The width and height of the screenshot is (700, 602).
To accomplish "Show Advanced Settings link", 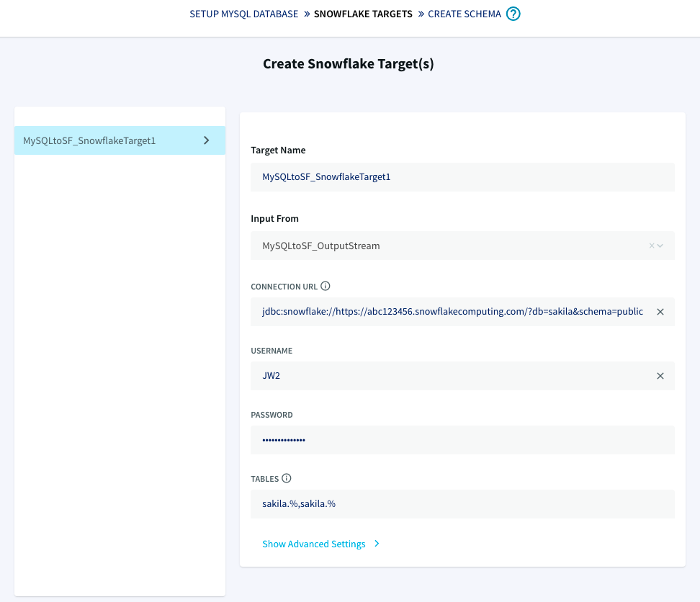I will [314, 544].
